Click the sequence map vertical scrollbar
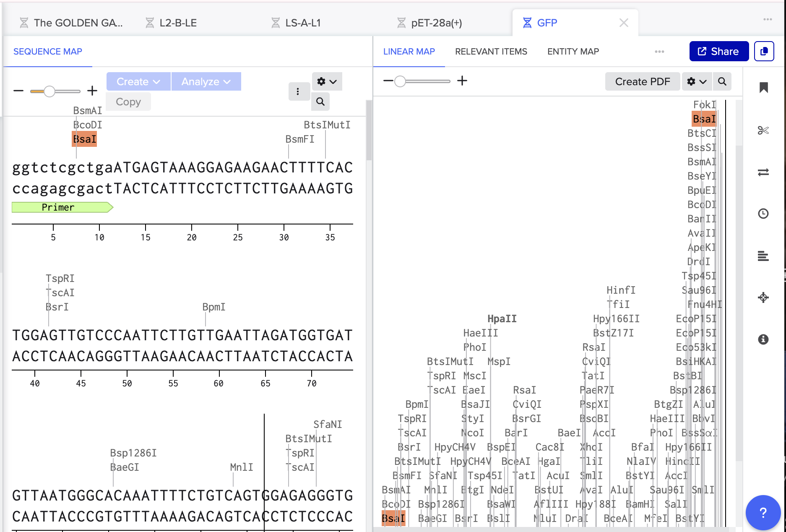 pyautogui.click(x=369, y=130)
